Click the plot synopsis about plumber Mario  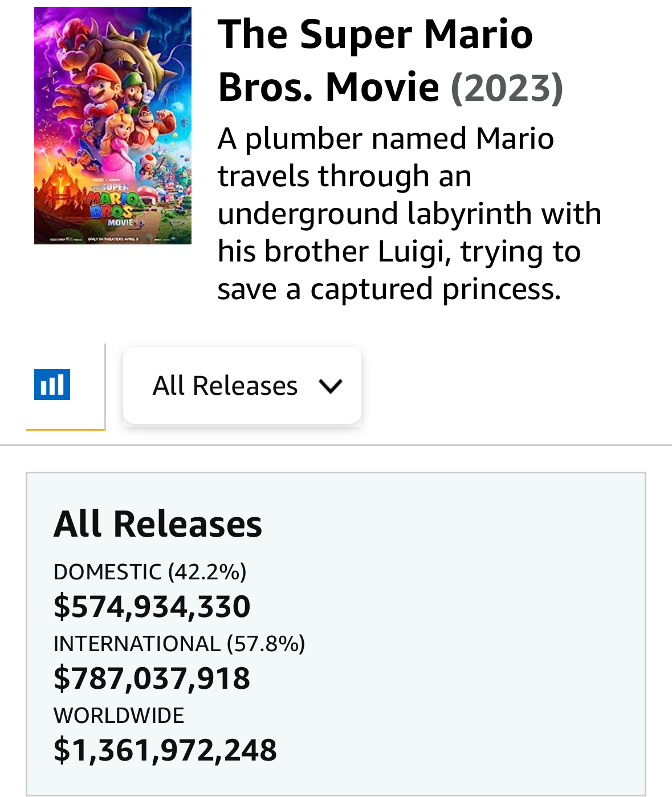[409, 213]
